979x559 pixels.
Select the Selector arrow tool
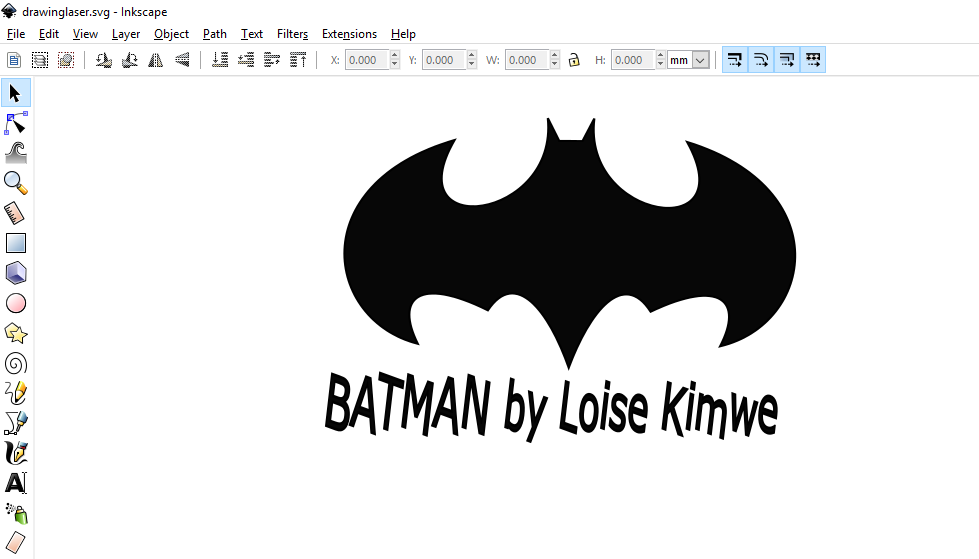pyautogui.click(x=16, y=93)
